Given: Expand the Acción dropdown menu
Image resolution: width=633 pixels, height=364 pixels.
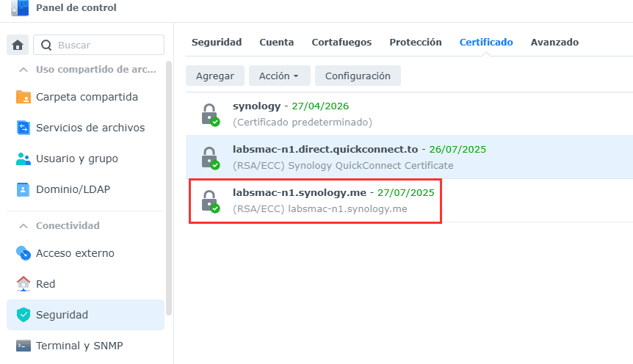Looking at the screenshot, I should coord(278,76).
